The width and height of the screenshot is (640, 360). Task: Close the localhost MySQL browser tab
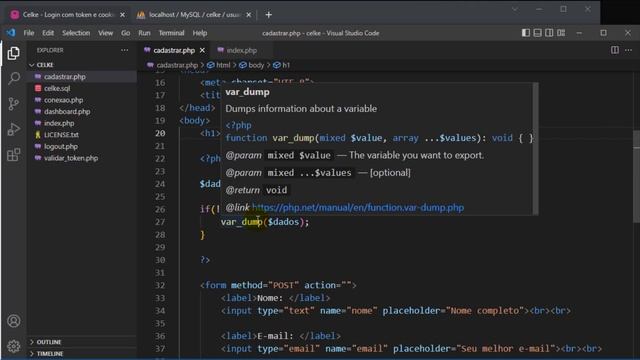tap(249, 15)
